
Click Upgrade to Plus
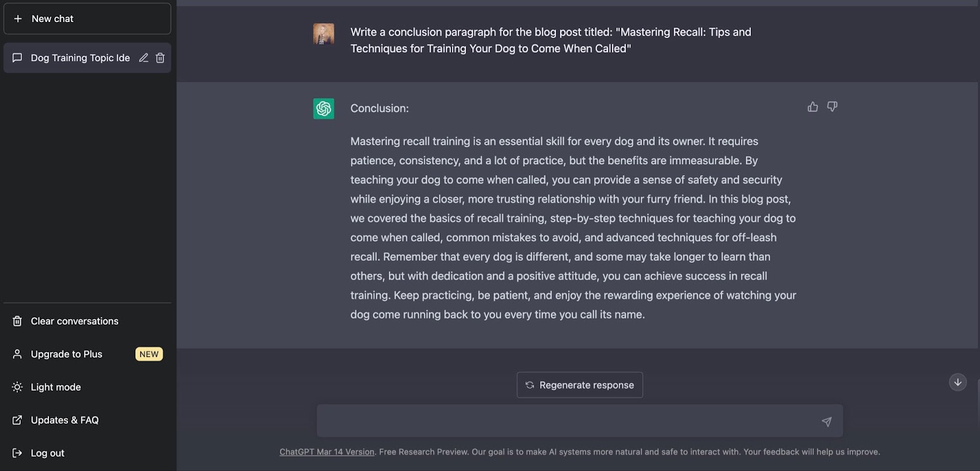[x=87, y=354]
